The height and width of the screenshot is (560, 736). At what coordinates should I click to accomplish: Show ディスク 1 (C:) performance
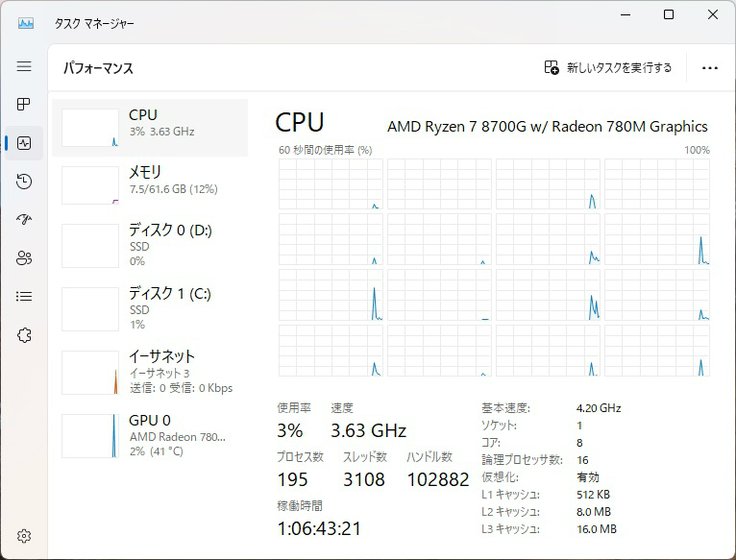click(x=149, y=306)
